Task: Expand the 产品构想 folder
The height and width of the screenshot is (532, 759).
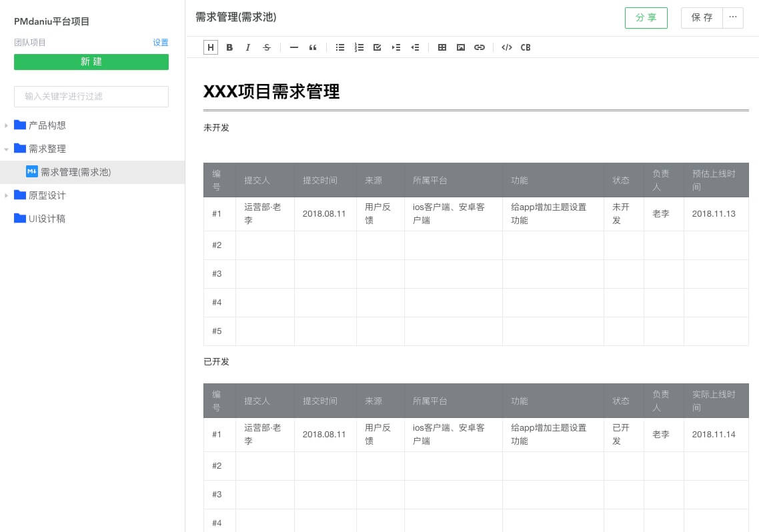Action: click(x=7, y=125)
